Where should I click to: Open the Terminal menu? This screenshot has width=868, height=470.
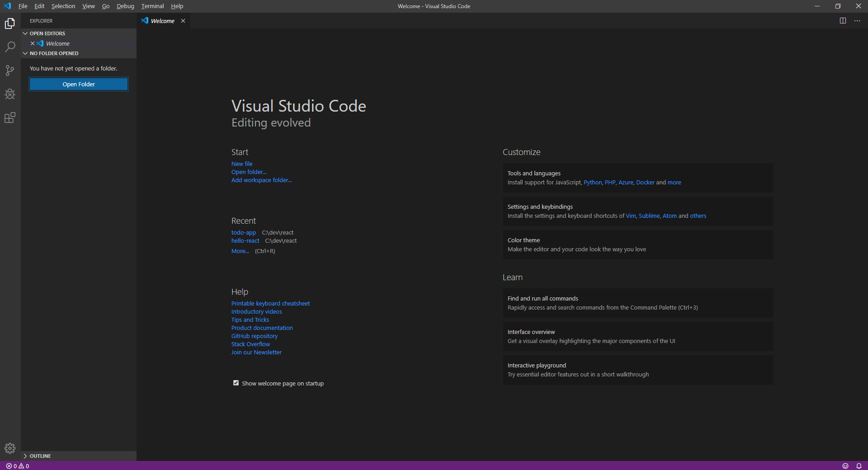tap(152, 6)
